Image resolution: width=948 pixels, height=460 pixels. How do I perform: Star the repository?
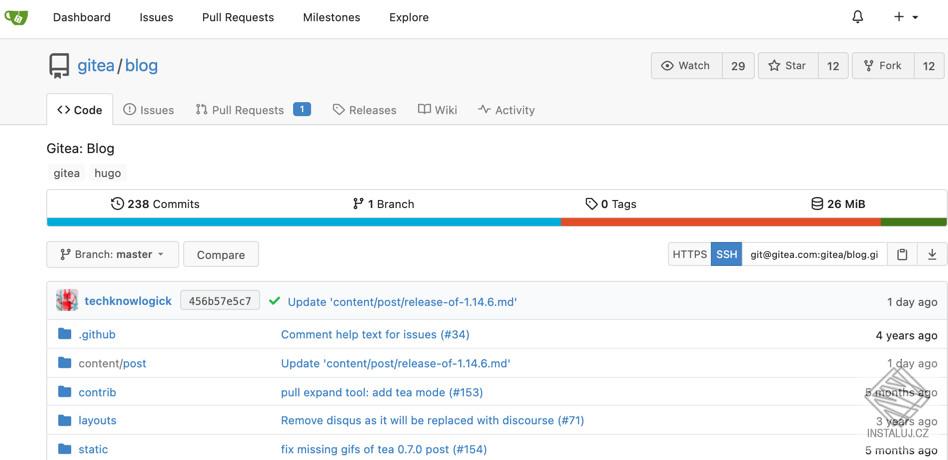[x=788, y=66]
